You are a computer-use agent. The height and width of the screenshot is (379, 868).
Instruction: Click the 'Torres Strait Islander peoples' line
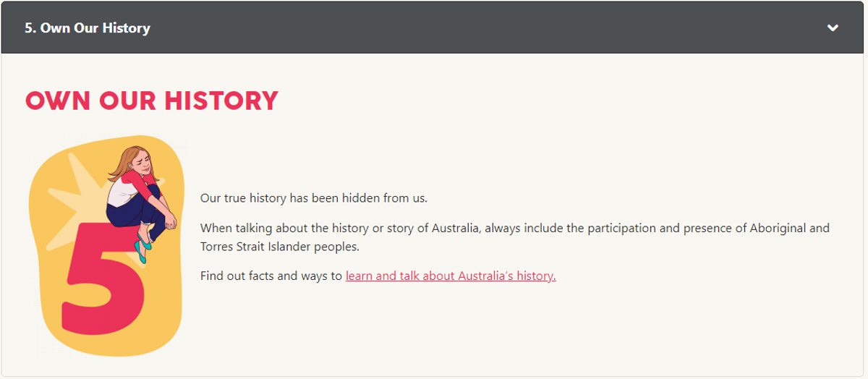tap(280, 246)
